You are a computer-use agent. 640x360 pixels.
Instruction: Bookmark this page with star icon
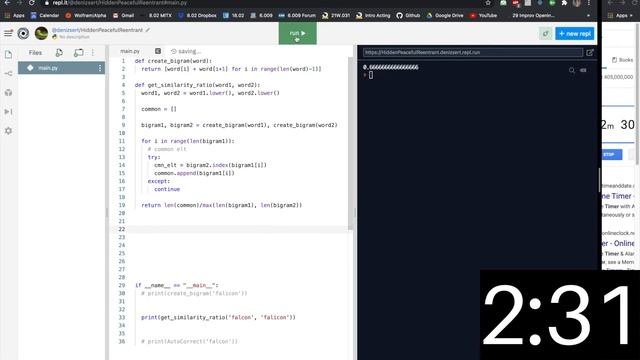[488, 3]
